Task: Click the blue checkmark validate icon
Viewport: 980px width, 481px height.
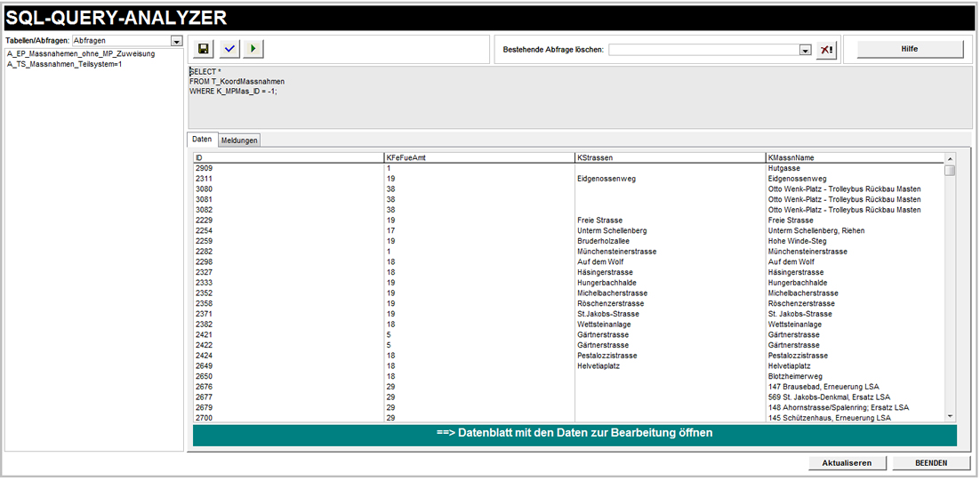Action: (x=229, y=49)
